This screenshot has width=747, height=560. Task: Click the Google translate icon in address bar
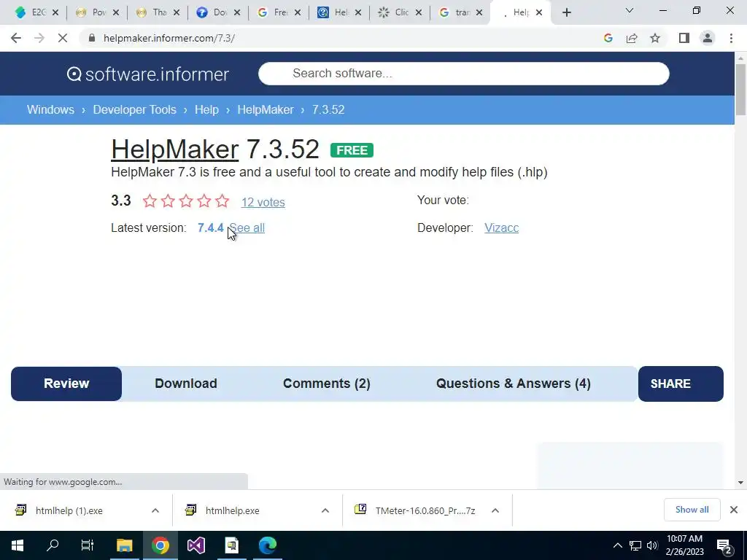click(608, 38)
